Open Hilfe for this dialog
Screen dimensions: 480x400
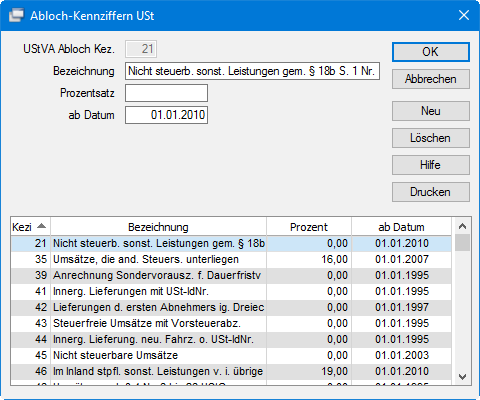tap(431, 165)
